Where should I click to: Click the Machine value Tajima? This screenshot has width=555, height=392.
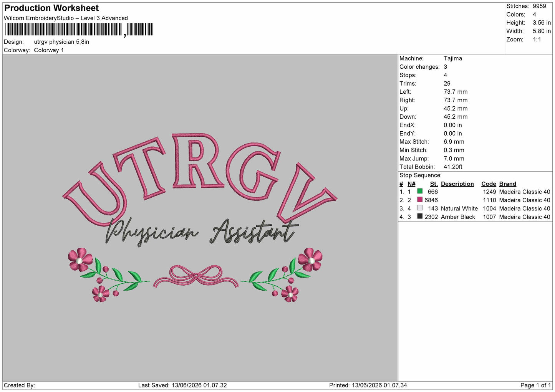pos(453,58)
